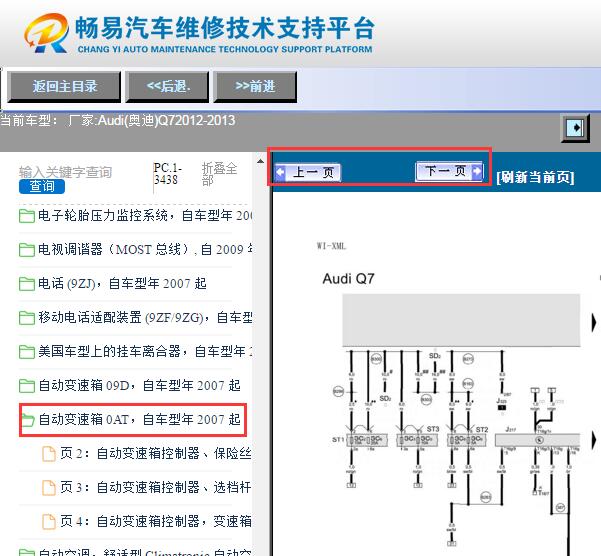Viewport: 601px width, 556px height.
Task: Refresh the page via 刷新当前页 link
Action: [x=535, y=177]
